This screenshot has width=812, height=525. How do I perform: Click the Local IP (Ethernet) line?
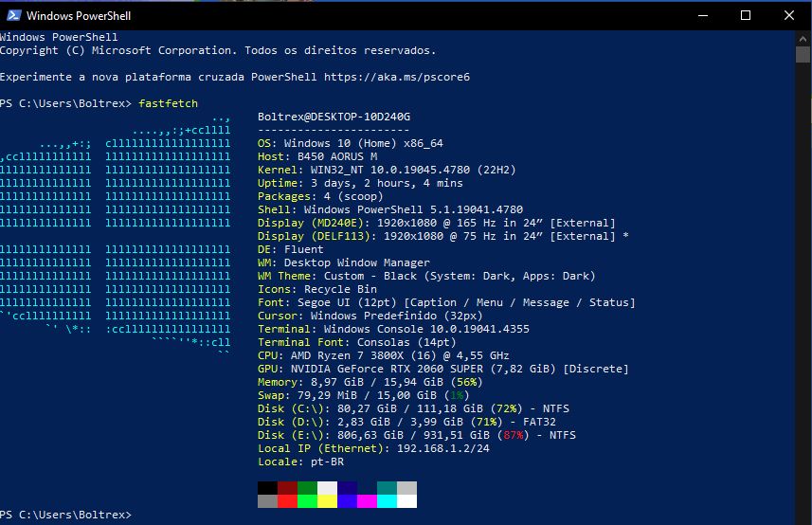[374, 449]
